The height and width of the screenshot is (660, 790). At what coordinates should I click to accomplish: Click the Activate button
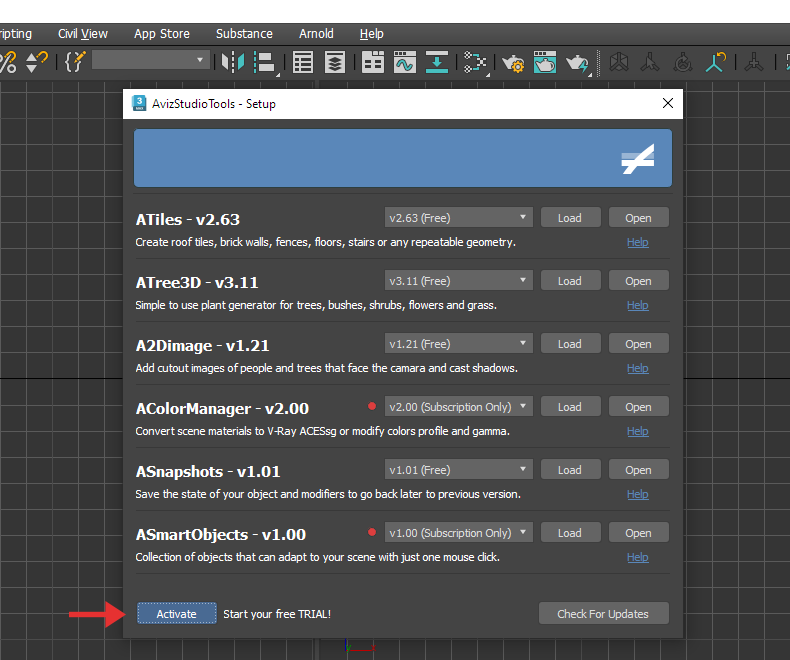[x=177, y=614]
